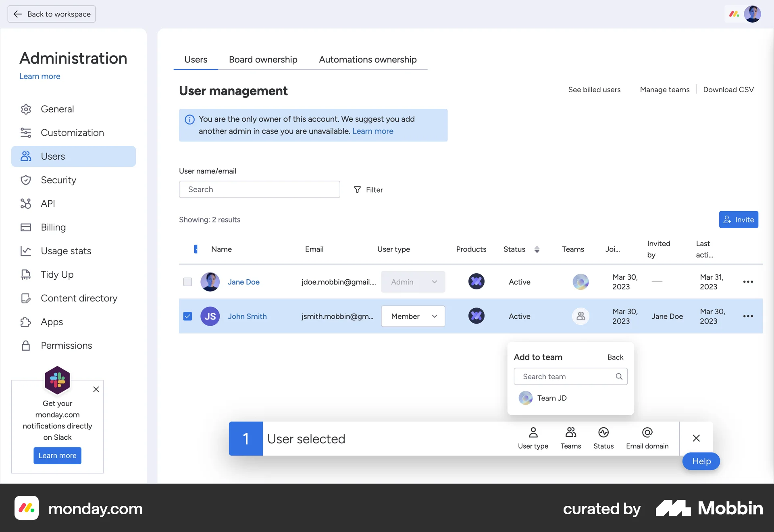Select Team JD in the Add to team popup
This screenshot has width=774, height=532.
(x=552, y=398)
